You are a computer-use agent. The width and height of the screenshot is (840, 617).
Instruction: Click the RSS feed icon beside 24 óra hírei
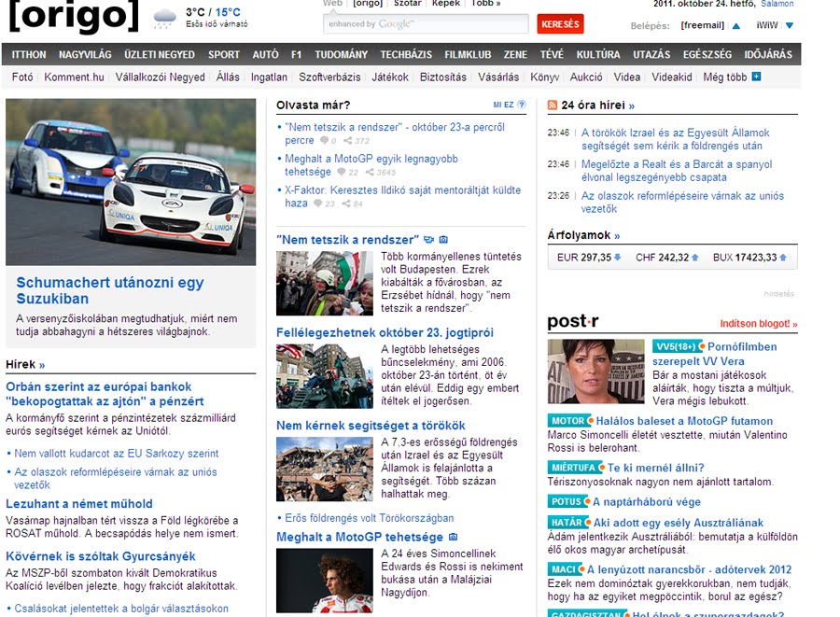click(553, 105)
